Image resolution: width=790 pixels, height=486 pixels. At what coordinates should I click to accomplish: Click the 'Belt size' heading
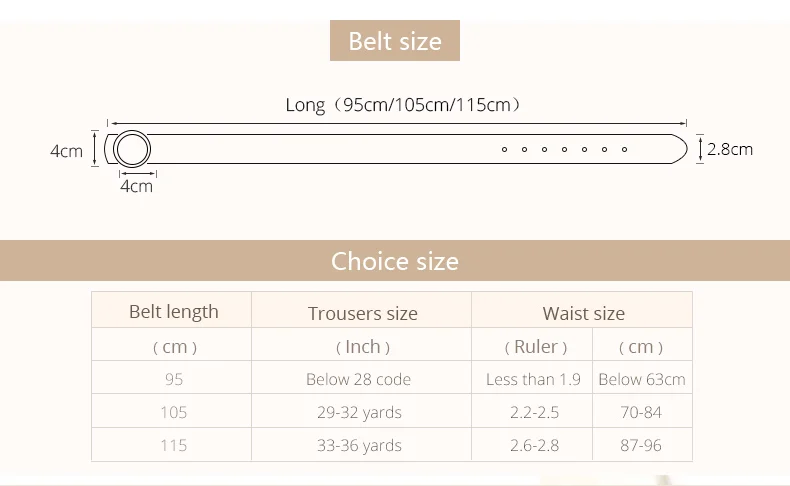point(395,41)
